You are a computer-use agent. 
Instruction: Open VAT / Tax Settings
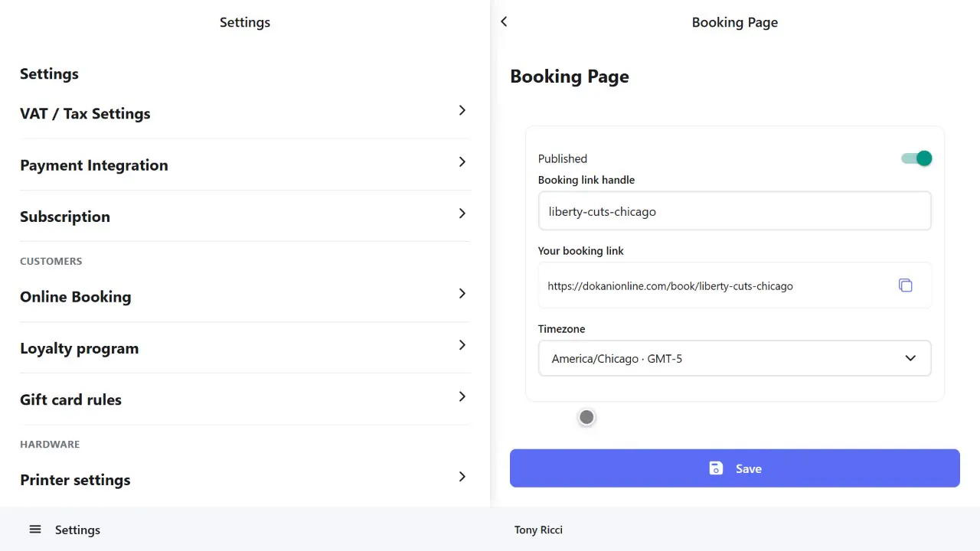(x=244, y=113)
